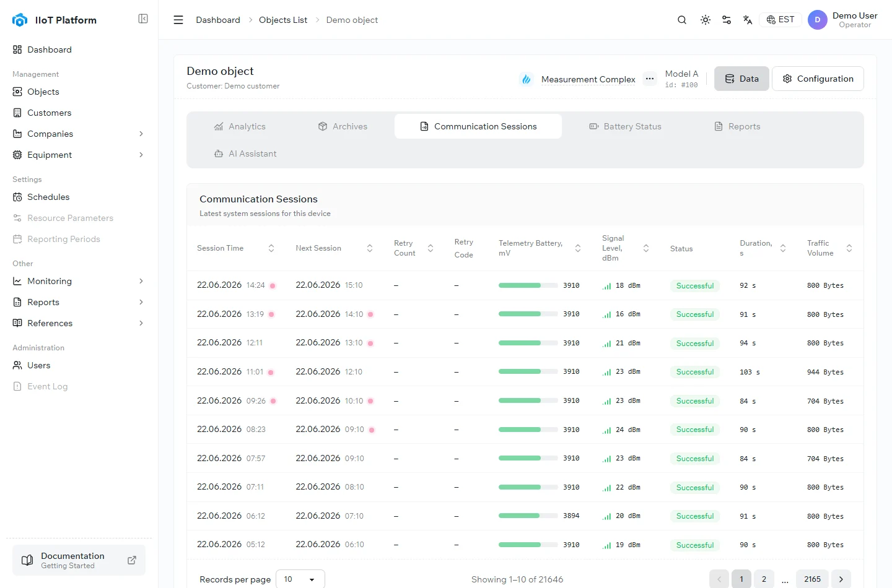Open the Documentation Getting Started link

[79, 560]
